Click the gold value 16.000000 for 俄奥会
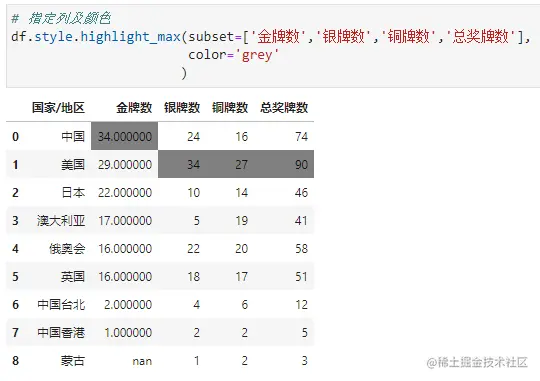The width and height of the screenshot is (540, 381). point(125,248)
